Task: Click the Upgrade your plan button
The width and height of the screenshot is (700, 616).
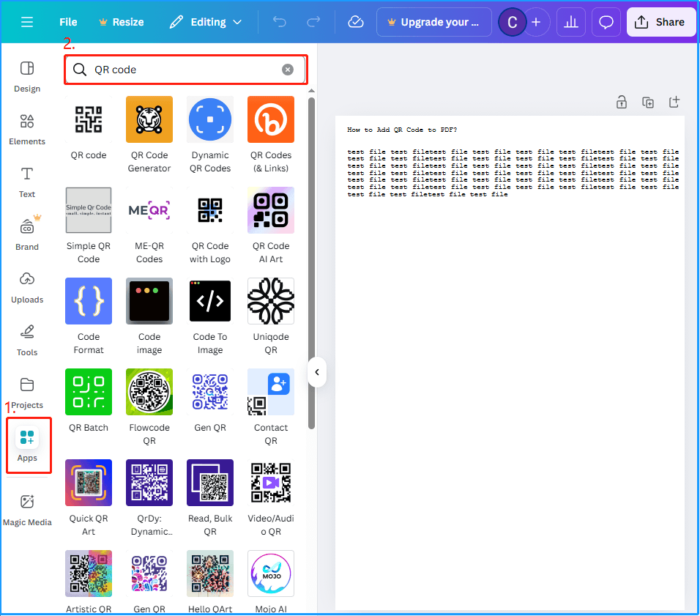Action: click(x=434, y=22)
